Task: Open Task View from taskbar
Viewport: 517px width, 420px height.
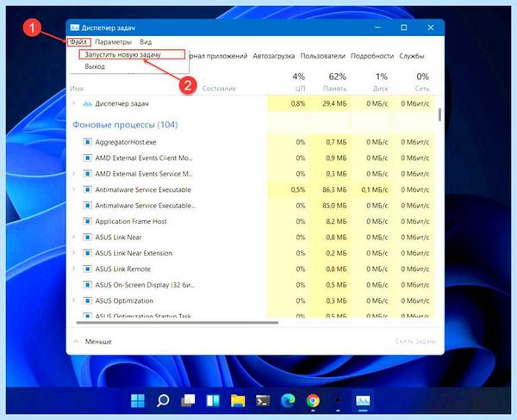Action: point(188,400)
